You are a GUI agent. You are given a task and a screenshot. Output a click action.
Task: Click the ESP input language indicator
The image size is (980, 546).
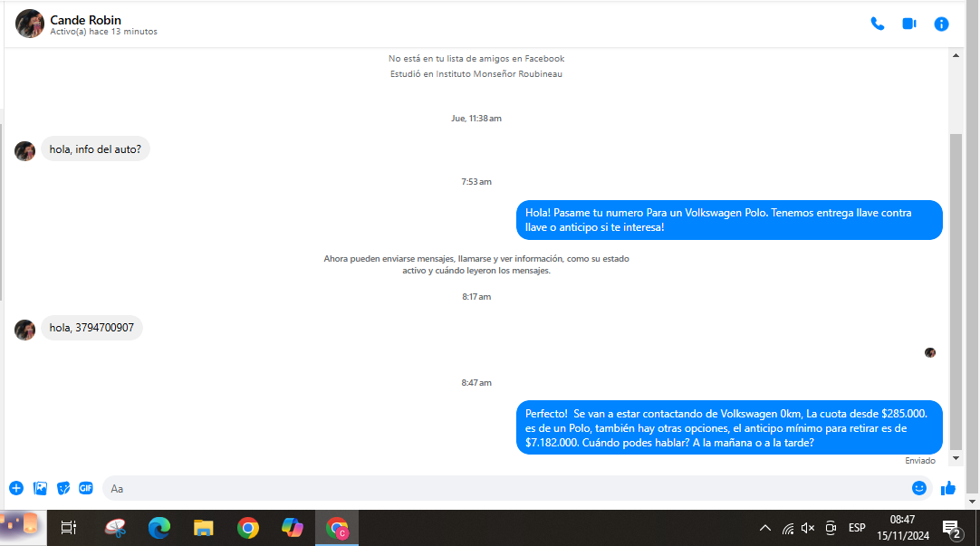(x=857, y=528)
